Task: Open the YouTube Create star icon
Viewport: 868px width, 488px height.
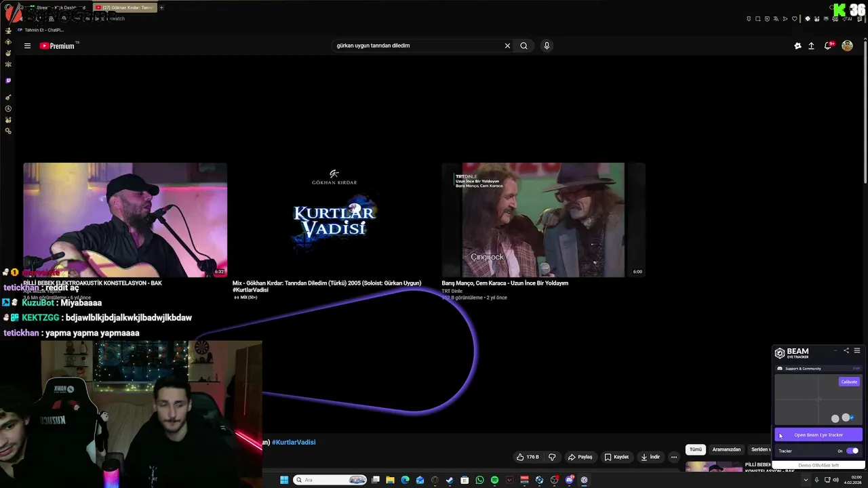Action: (797, 46)
